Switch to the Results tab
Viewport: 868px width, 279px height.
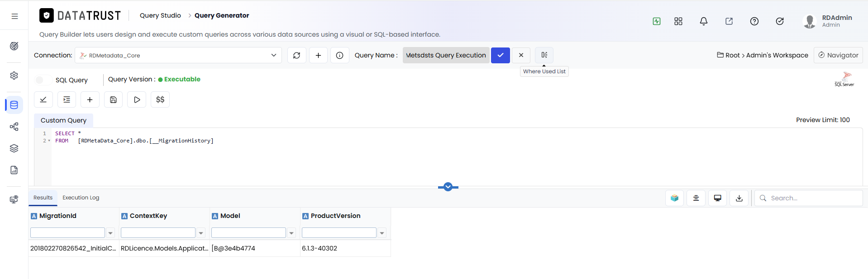click(43, 198)
